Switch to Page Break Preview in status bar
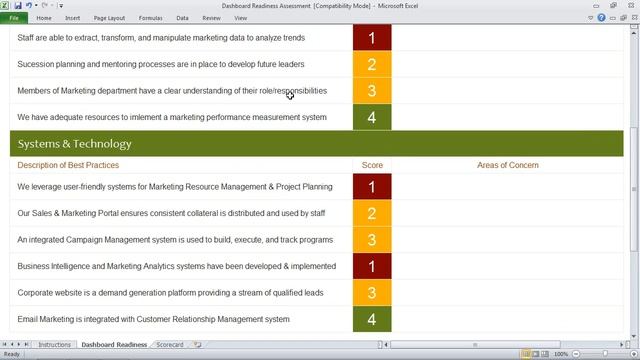 point(545,354)
